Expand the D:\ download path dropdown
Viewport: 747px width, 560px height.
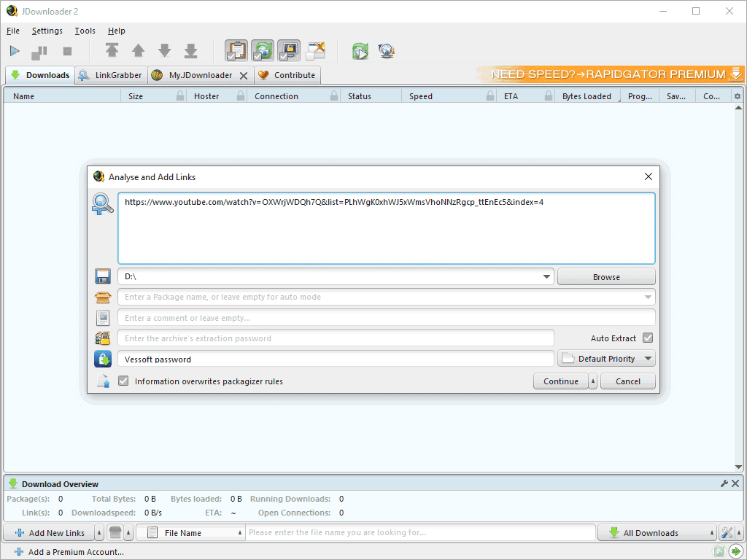point(546,276)
